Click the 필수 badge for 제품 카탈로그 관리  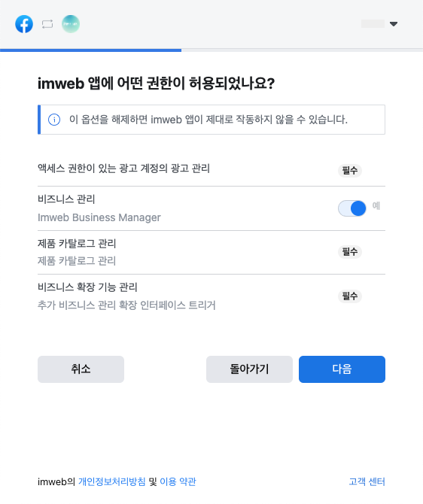350,252
